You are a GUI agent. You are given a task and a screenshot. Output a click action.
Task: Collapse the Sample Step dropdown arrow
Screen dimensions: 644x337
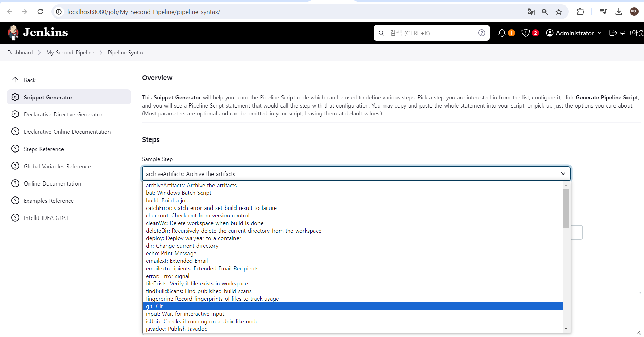(563, 173)
